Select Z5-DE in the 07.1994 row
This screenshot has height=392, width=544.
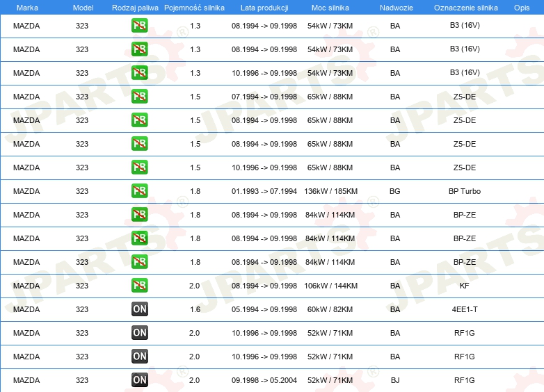pos(465,97)
